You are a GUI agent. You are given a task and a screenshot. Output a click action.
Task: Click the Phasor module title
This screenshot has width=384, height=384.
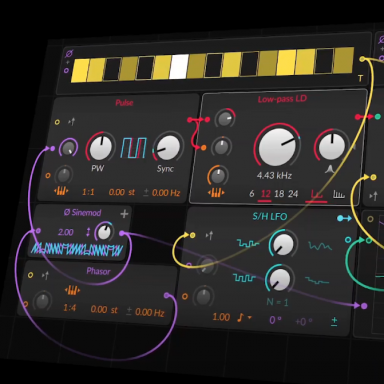tap(98, 271)
